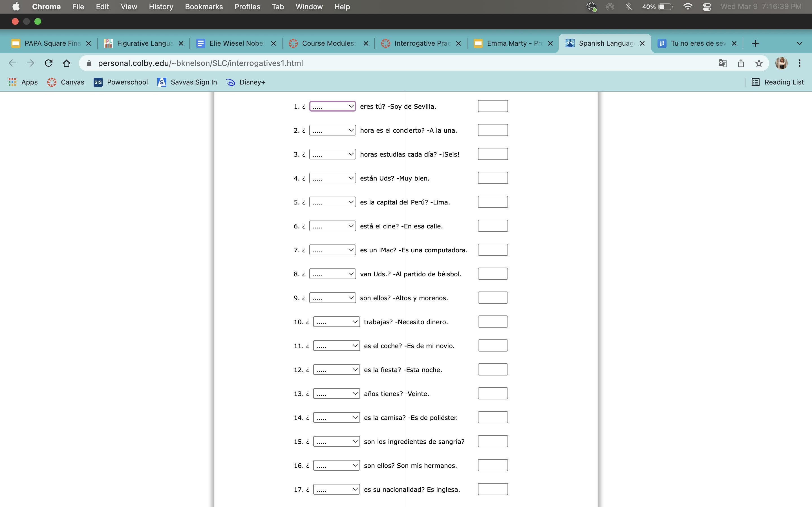Open the Bookmarks menu
Screen dimensions: 812x507
click(x=204, y=7)
